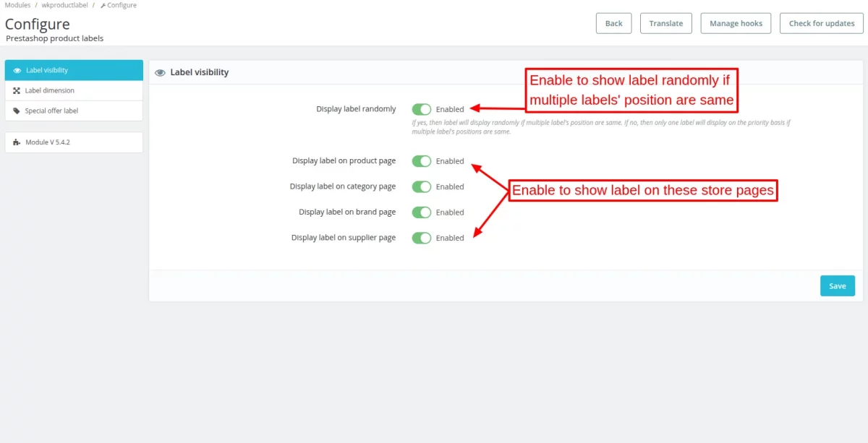The height and width of the screenshot is (443, 868).
Task: Go to the Modules breadcrumb link
Action: [18, 5]
